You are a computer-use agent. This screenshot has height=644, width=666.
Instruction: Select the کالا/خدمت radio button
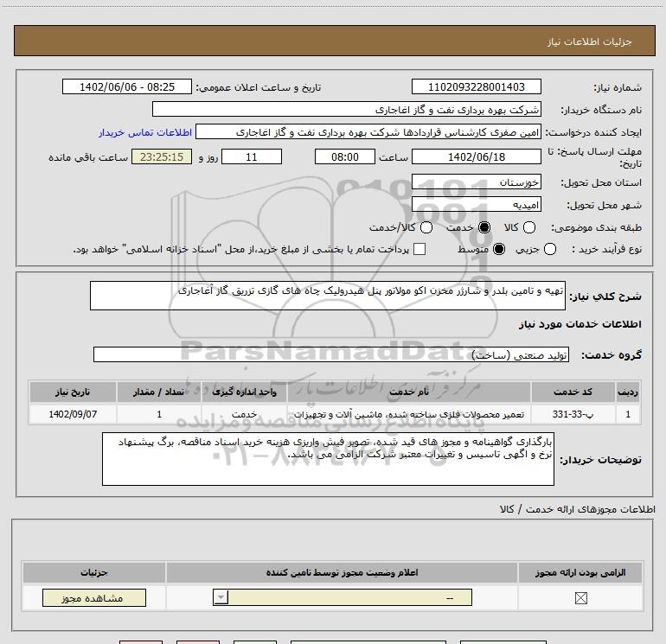click(x=426, y=227)
